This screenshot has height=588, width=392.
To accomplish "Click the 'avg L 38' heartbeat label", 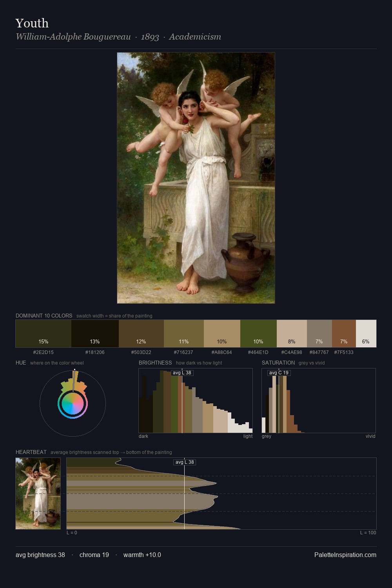I will point(185,462).
